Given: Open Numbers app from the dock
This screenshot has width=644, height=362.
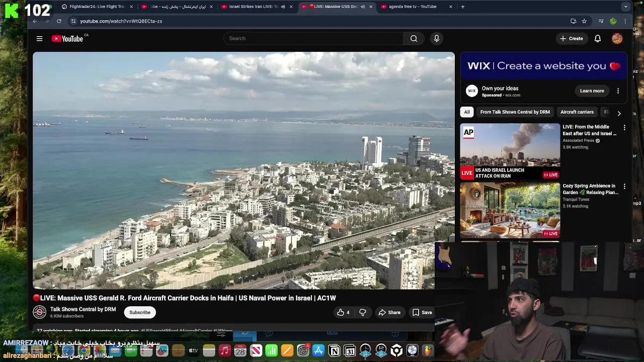Looking at the screenshot, I should coord(271,350).
